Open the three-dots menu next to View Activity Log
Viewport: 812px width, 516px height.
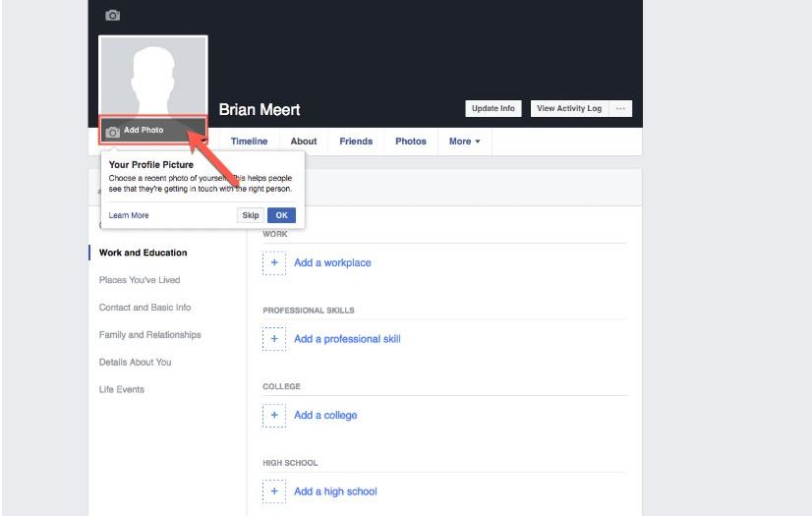point(620,109)
